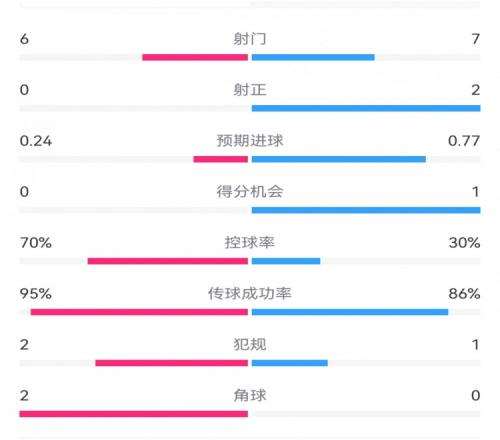Click the 0.24 expected goals value

(x=36, y=141)
